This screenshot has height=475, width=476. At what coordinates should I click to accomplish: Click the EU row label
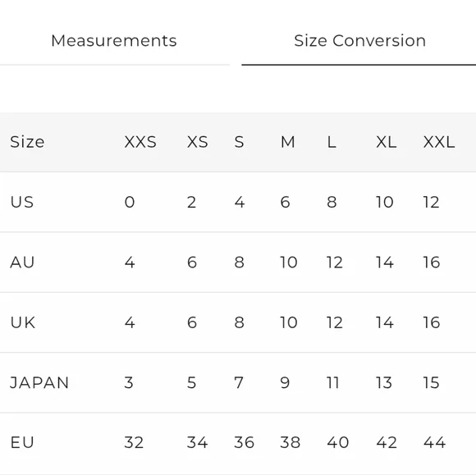pyautogui.click(x=22, y=442)
